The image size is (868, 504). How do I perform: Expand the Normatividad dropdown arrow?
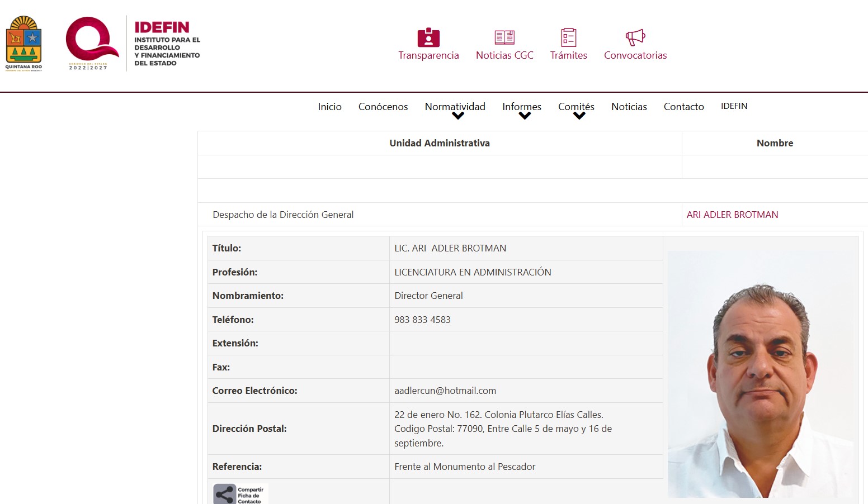pyautogui.click(x=458, y=116)
